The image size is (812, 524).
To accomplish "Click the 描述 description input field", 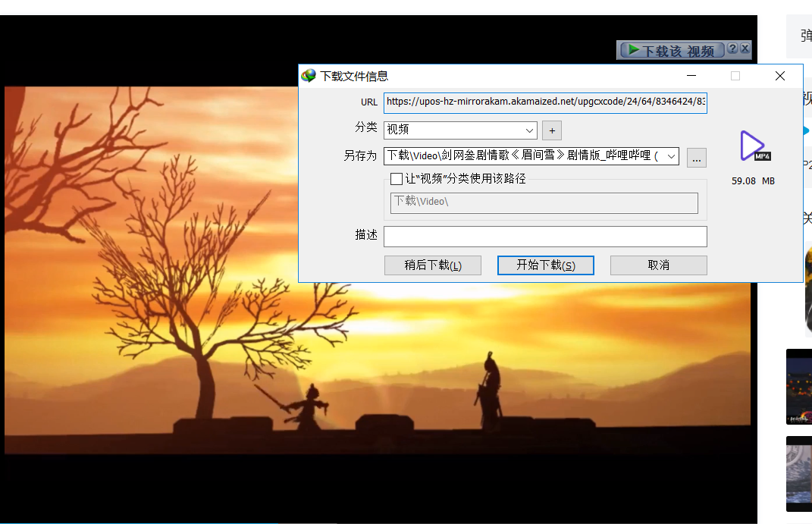I will [x=545, y=236].
